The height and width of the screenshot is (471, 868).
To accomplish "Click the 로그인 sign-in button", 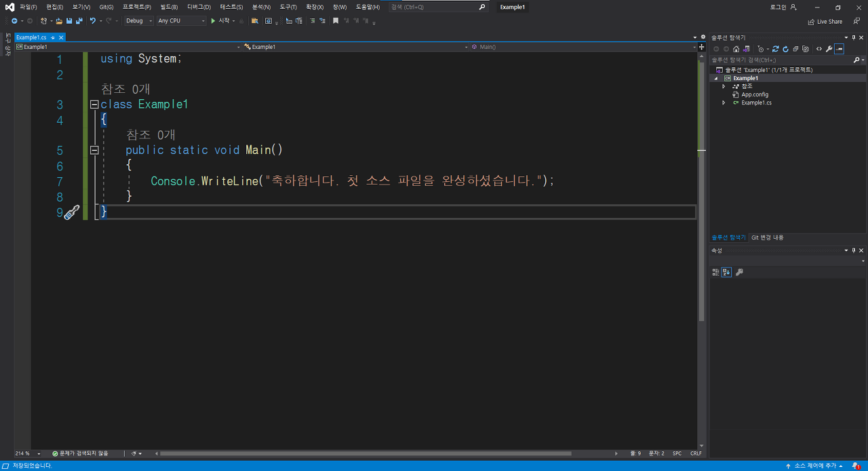I will click(x=783, y=7).
